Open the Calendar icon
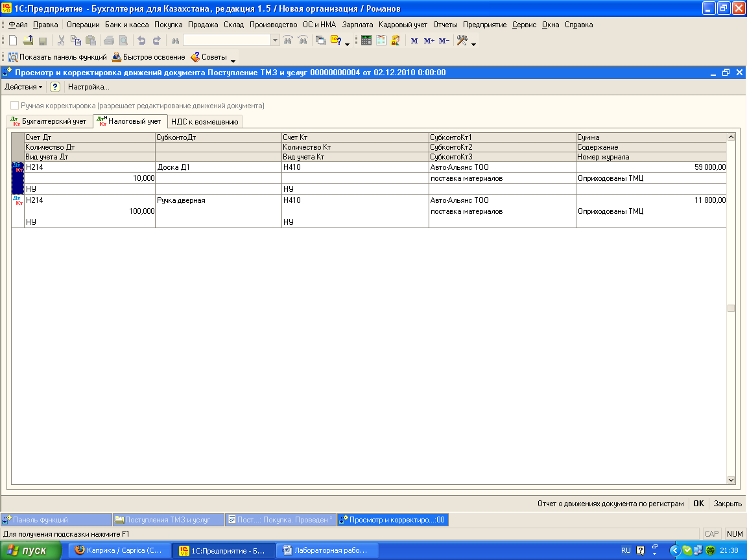The image size is (747, 560). (381, 41)
